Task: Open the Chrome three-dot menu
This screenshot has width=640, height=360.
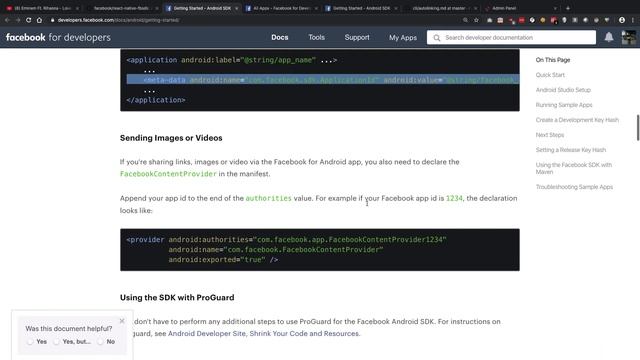Action: 633,20
